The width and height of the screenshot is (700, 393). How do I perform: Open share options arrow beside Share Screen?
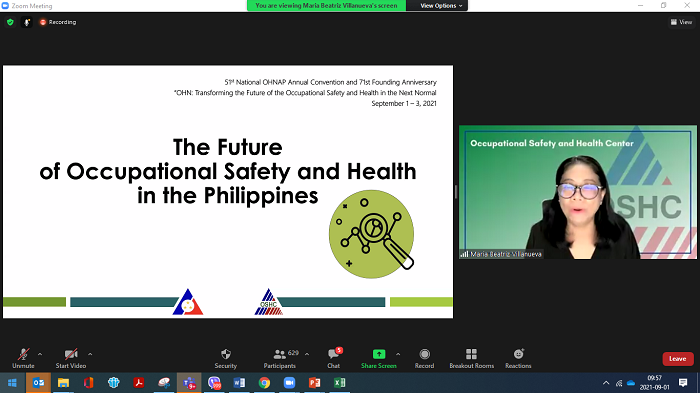pyautogui.click(x=398, y=354)
